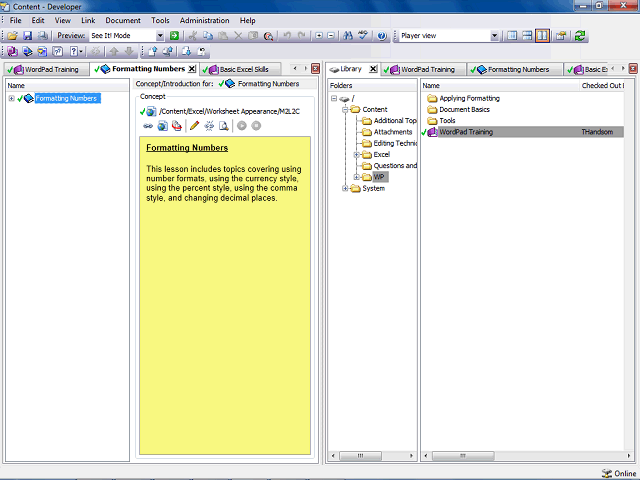Expand the WP folder

coord(356,177)
